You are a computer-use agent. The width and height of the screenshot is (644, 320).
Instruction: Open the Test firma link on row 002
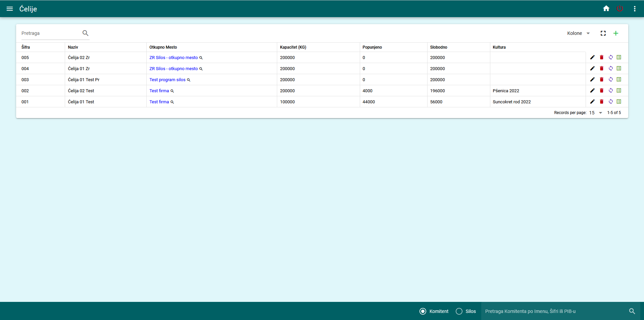[159, 91]
